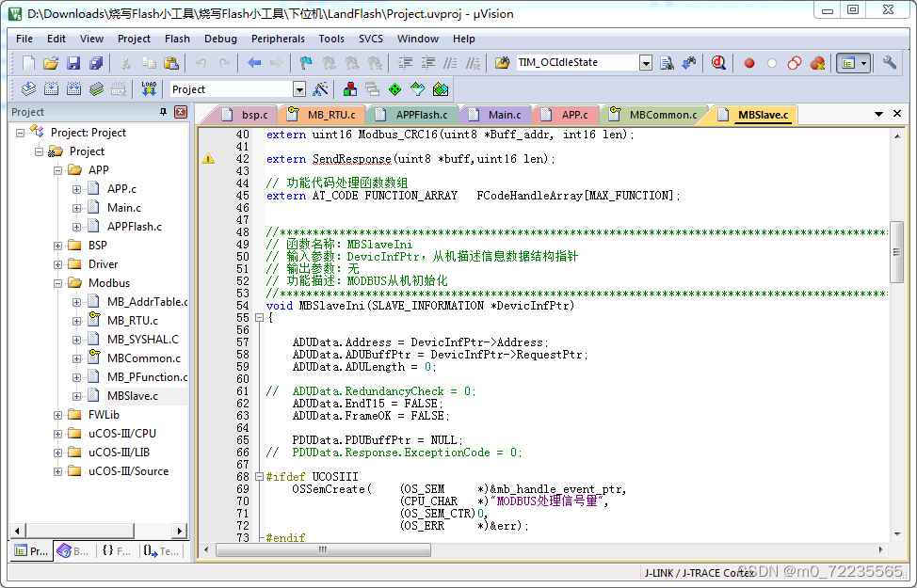The image size is (917, 588).
Task: Open the Debug menu
Action: [x=220, y=39]
